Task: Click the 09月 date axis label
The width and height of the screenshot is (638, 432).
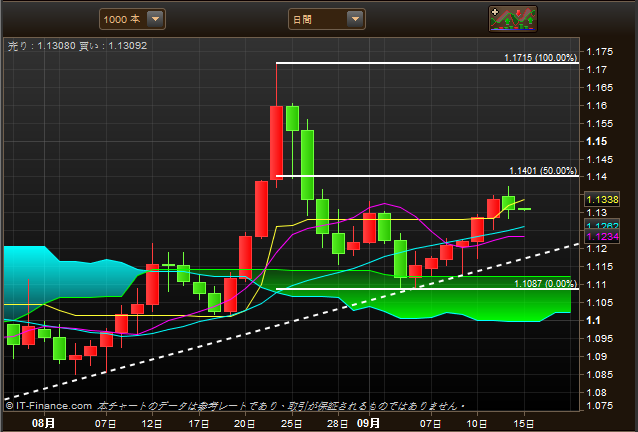Action: point(368,423)
